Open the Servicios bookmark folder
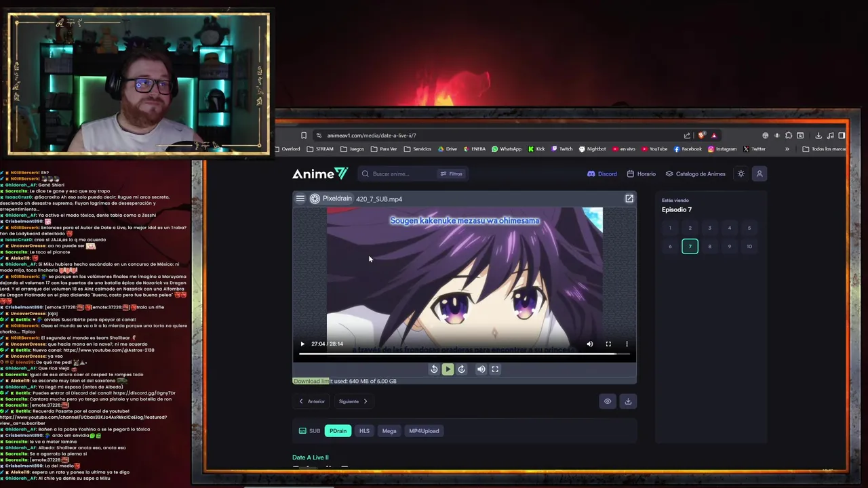 [x=417, y=149]
